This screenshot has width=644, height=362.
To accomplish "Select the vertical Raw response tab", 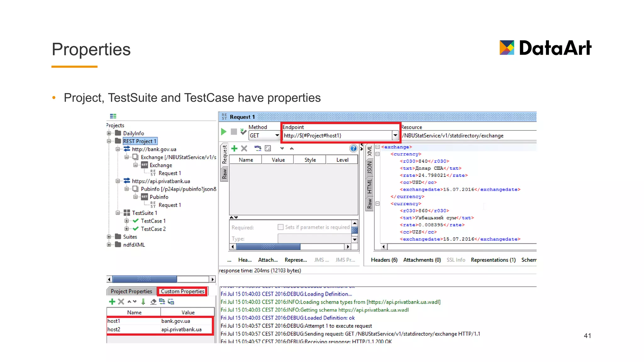I will click(369, 203).
